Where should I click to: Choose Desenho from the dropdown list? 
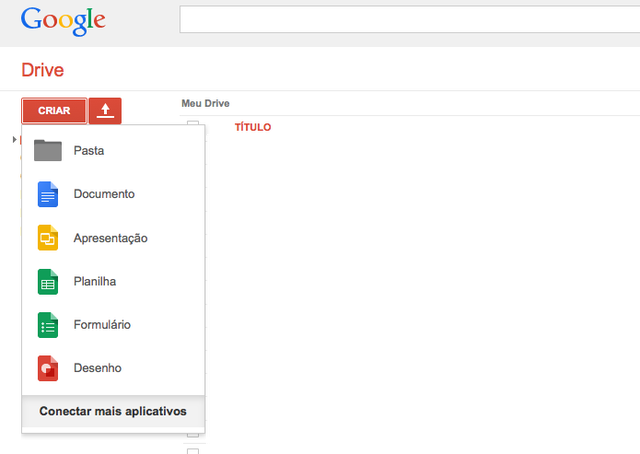coord(113,368)
